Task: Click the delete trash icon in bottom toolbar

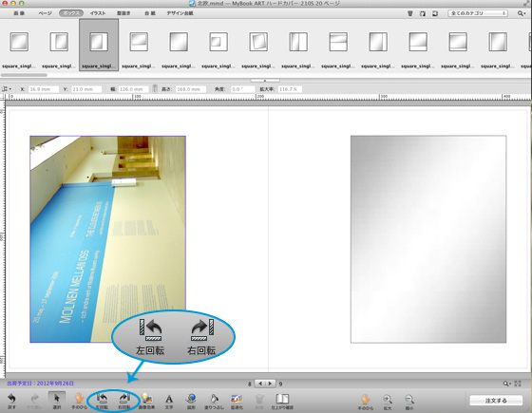Action: coord(259,399)
